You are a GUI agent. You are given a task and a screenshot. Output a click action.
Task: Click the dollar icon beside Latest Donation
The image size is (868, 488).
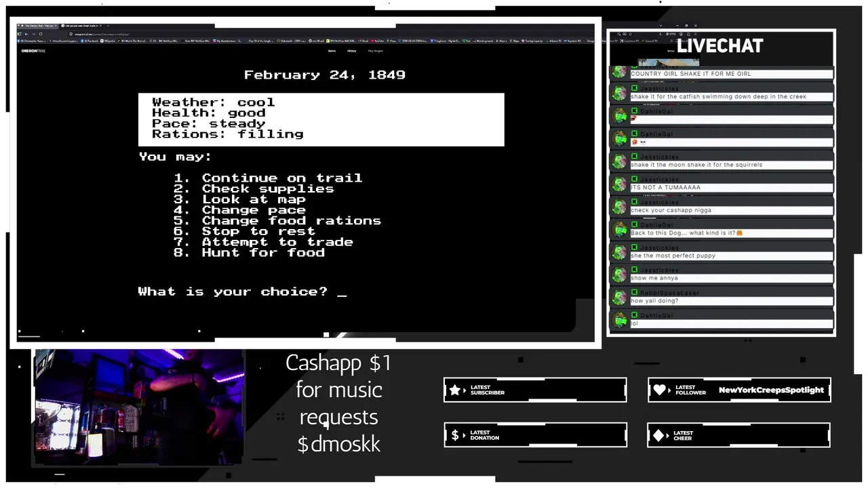click(455, 435)
